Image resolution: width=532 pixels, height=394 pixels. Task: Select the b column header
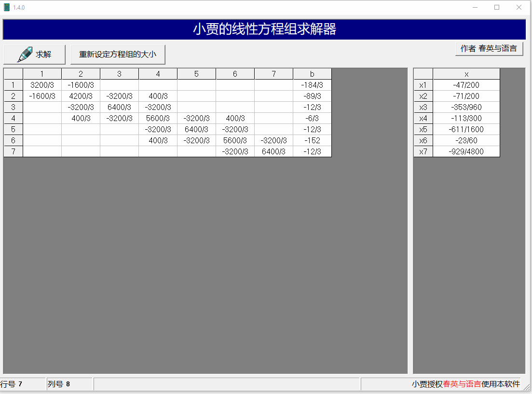point(312,74)
